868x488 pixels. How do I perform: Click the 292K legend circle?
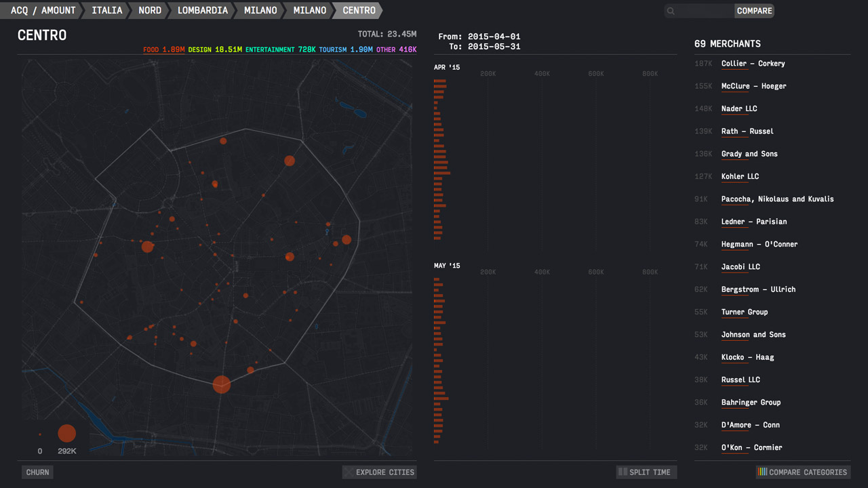pos(66,433)
